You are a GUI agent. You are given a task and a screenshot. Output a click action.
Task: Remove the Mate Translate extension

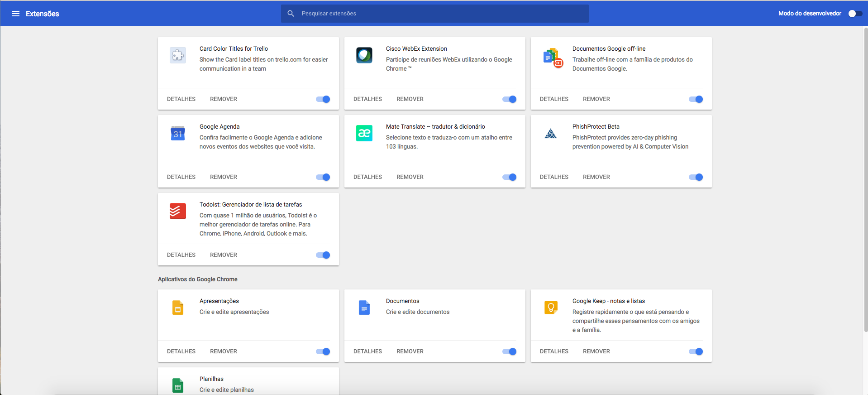(x=410, y=177)
